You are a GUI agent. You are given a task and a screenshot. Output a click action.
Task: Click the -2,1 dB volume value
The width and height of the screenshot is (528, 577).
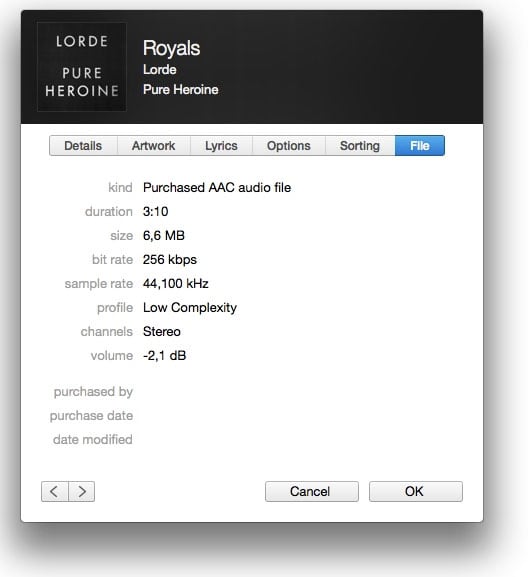point(164,356)
